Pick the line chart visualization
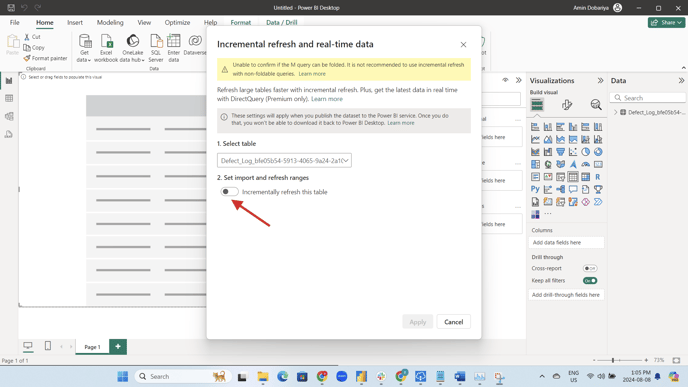The image size is (688, 387). click(x=535, y=140)
